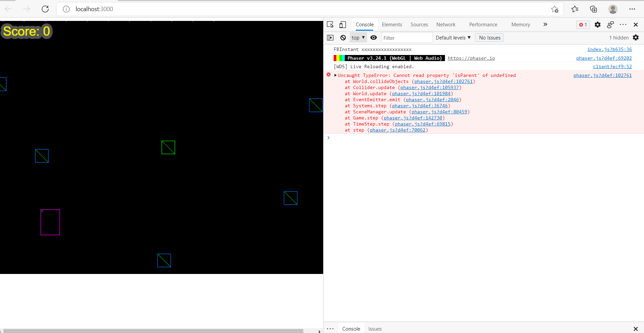Open Game.step phaser.js?d4ef:142730 link

pos(413,118)
